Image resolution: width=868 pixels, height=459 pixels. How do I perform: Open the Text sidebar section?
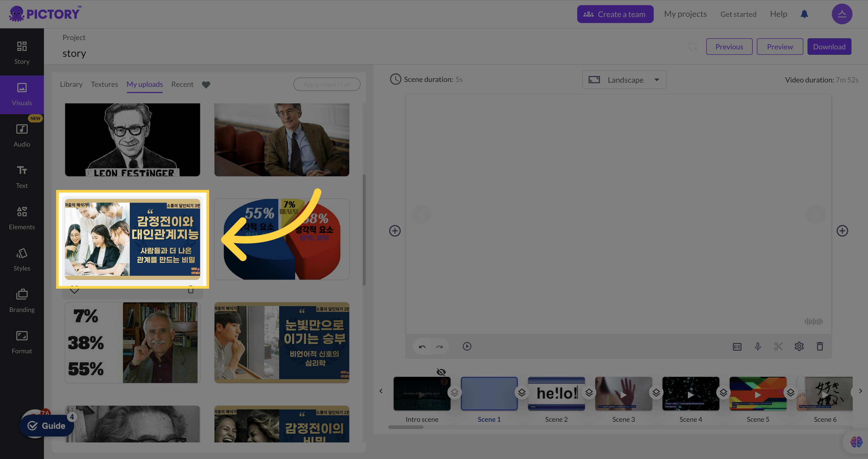[22, 177]
